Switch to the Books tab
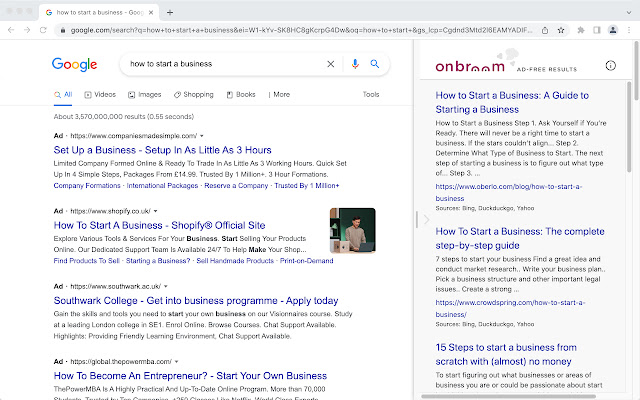 pyautogui.click(x=241, y=95)
